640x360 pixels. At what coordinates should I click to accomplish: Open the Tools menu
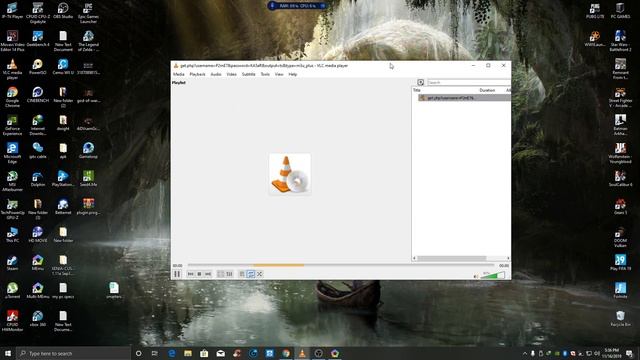[x=265, y=74]
